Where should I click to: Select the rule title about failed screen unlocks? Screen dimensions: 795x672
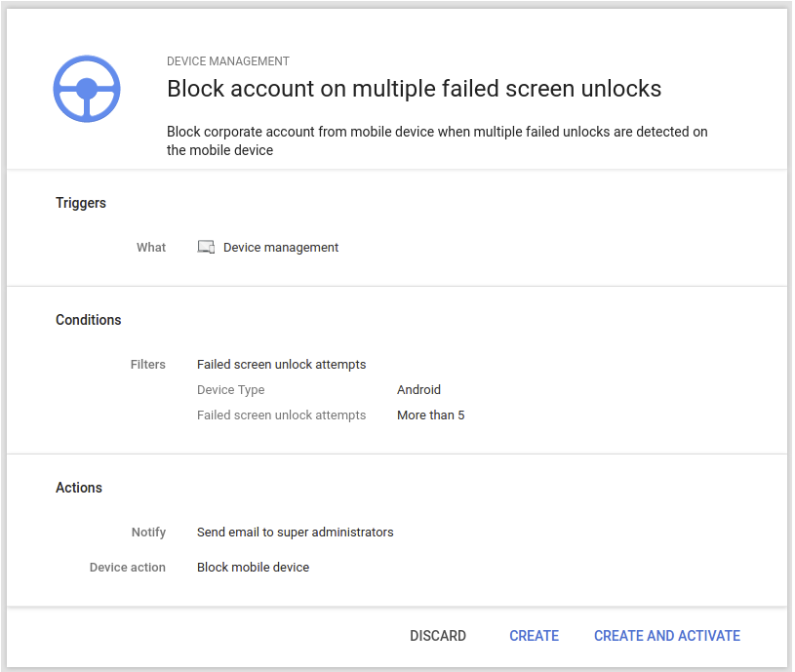click(414, 89)
